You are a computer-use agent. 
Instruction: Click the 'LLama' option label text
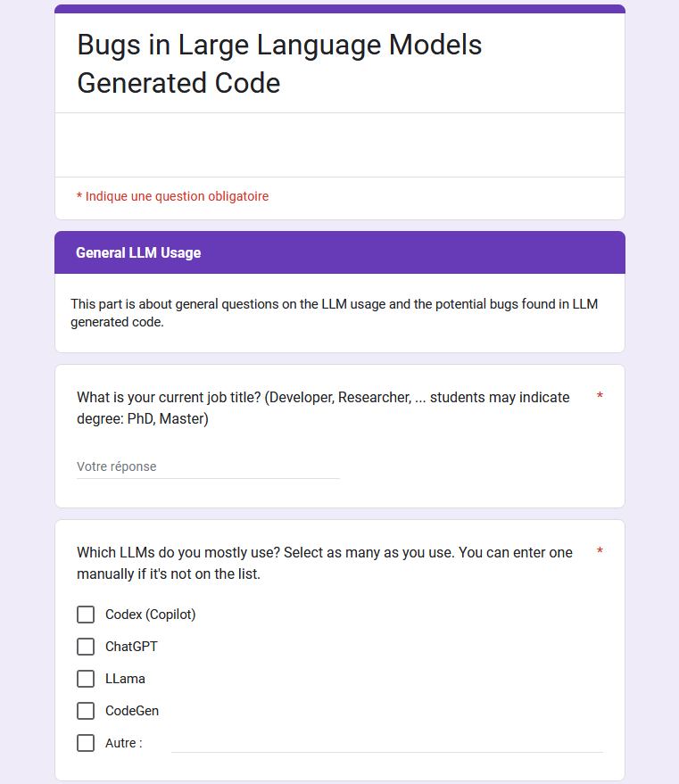tap(125, 679)
